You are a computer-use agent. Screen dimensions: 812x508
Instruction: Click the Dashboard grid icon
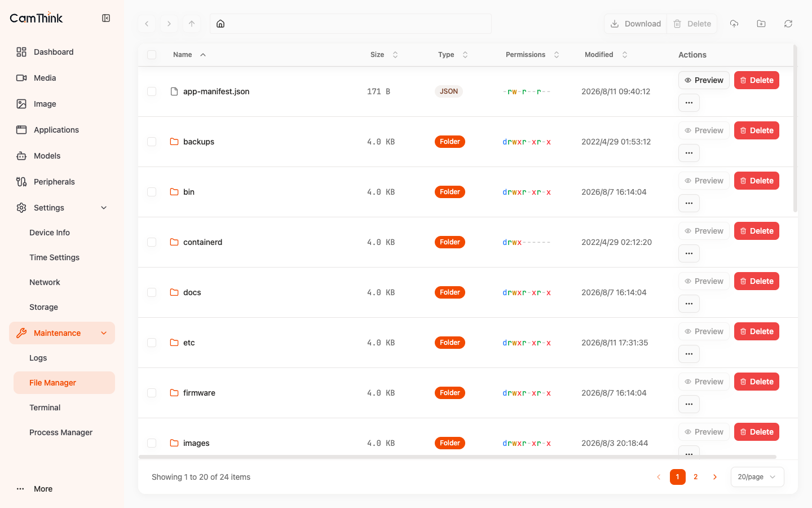point(21,52)
